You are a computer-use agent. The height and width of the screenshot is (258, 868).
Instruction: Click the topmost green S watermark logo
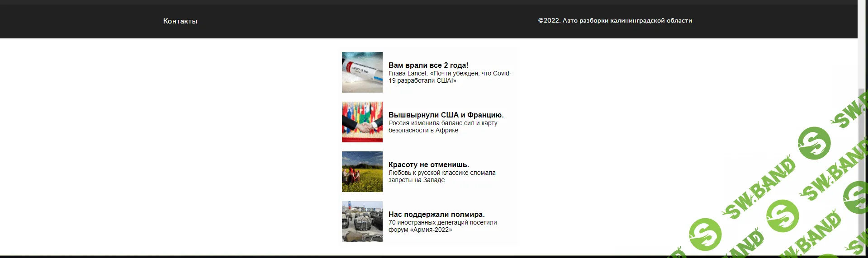pos(814,143)
